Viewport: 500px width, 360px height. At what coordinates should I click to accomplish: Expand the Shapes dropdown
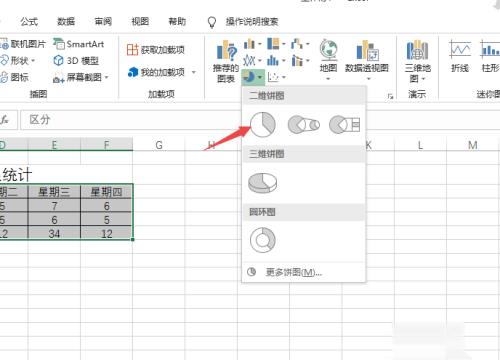33,61
